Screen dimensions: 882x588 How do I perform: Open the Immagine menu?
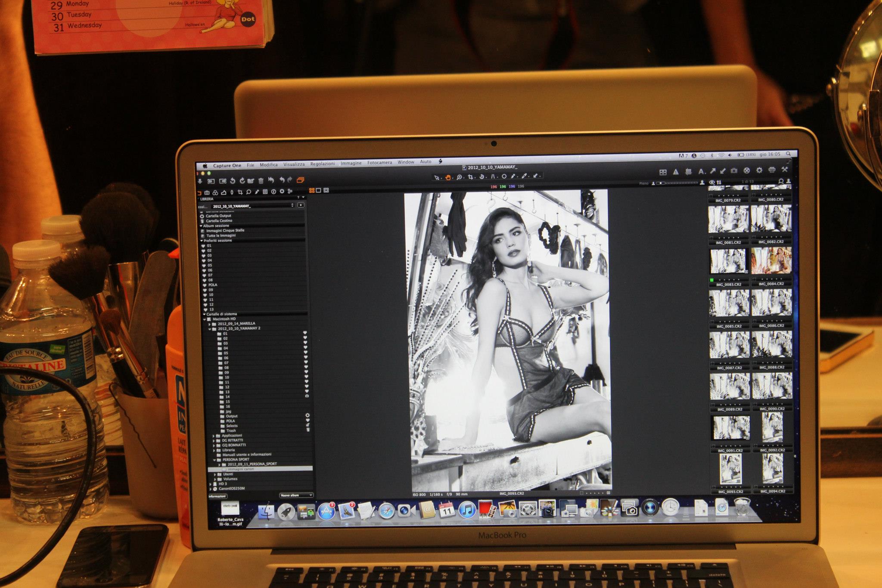point(351,164)
